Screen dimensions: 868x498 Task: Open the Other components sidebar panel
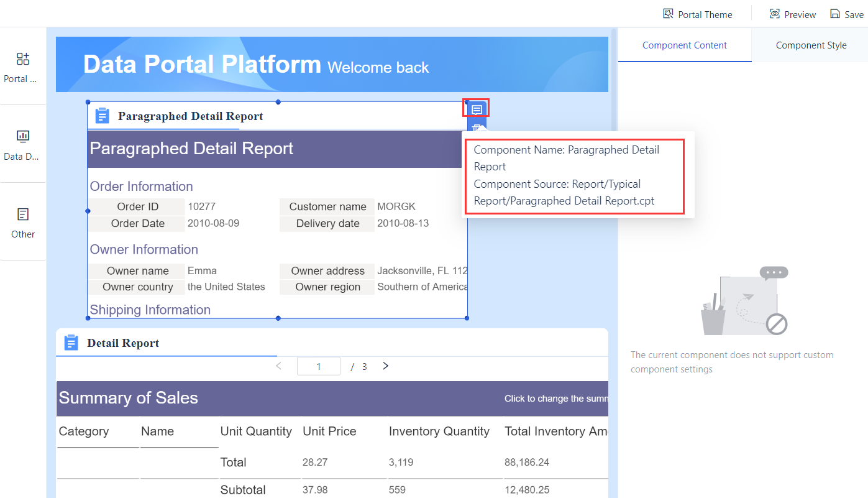[x=23, y=222]
